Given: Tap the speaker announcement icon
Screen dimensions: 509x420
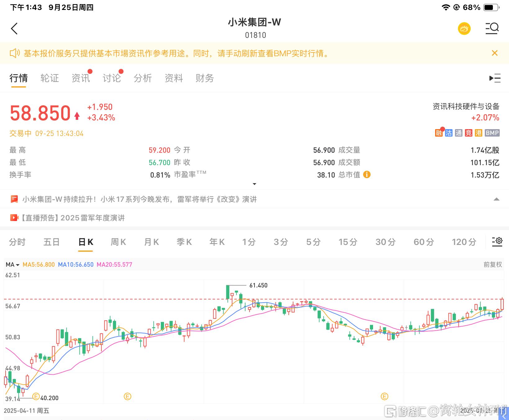Looking at the screenshot, I should click(15, 53).
